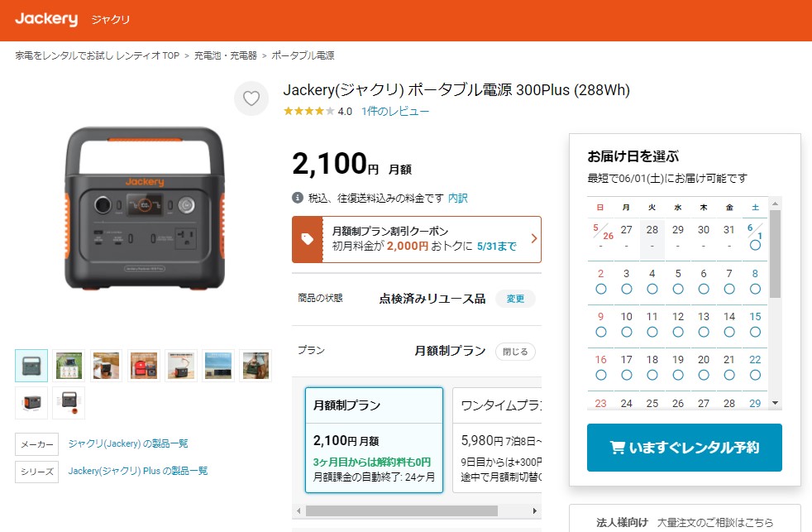Click the 月額制プラン割引クーポン coupon banner

417,239
